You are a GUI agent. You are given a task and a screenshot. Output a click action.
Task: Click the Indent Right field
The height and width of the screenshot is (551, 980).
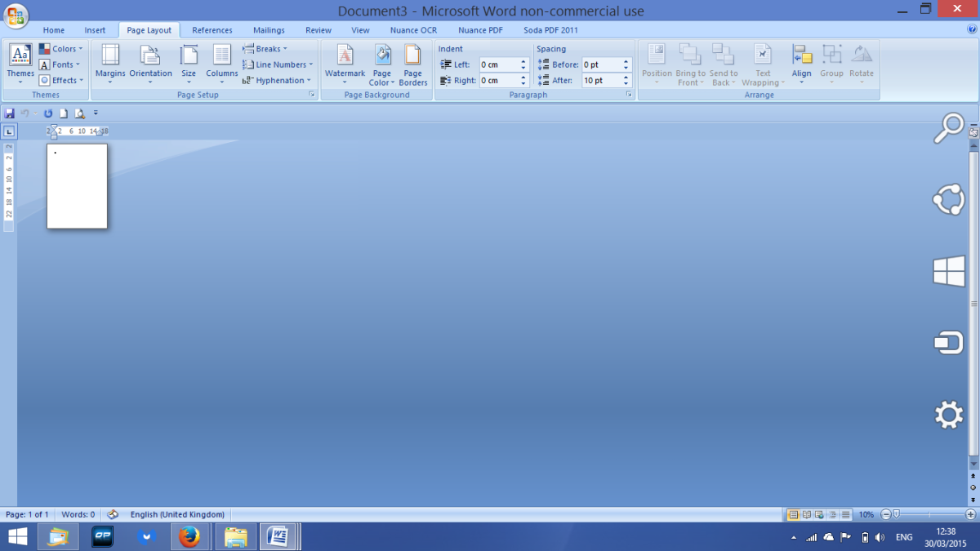tap(498, 80)
